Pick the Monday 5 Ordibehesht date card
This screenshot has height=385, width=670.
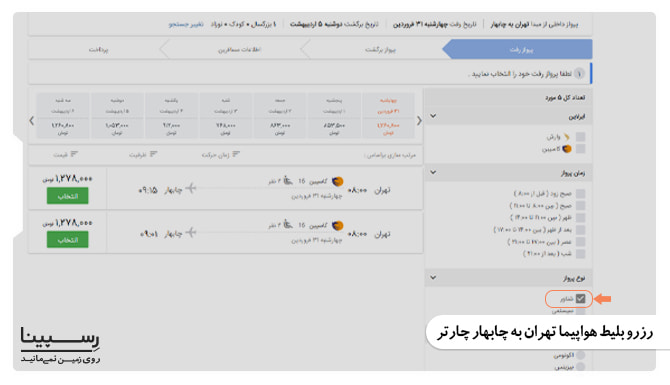click(117, 115)
